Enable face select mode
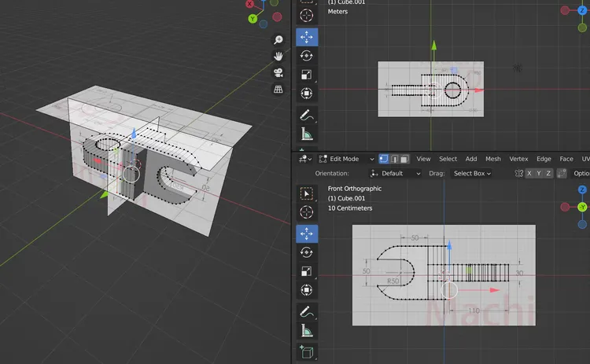 coord(404,159)
